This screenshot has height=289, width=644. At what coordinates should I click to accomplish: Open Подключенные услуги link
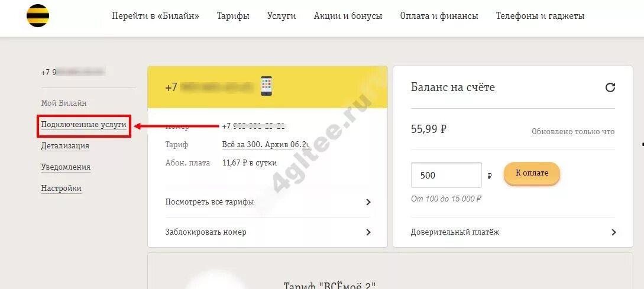(x=84, y=125)
